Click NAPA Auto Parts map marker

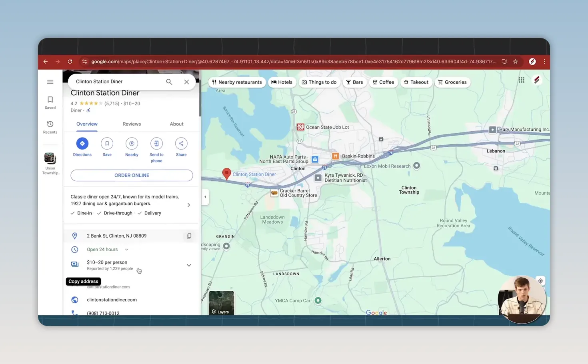click(315, 159)
